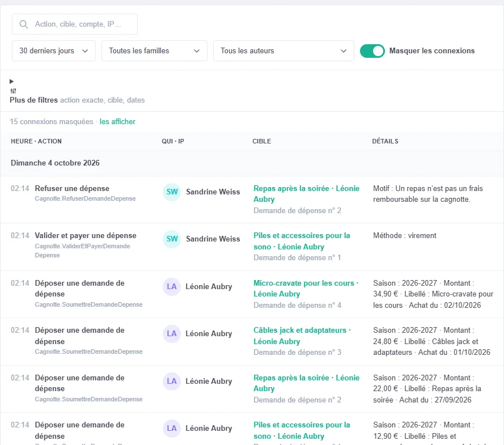Click "Léonie Aubry" author name in the Micro-cravate row
This screenshot has width=504, height=445.
(209, 286)
